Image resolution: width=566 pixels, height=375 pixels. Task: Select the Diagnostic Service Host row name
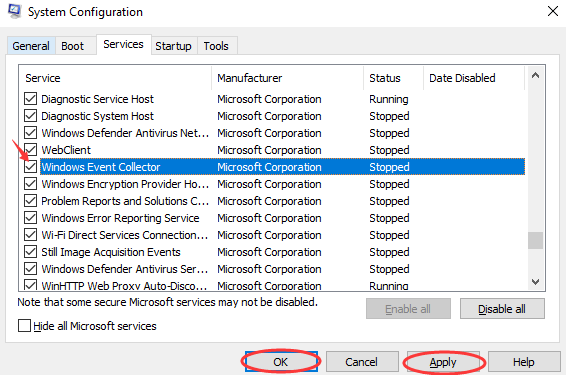97,99
